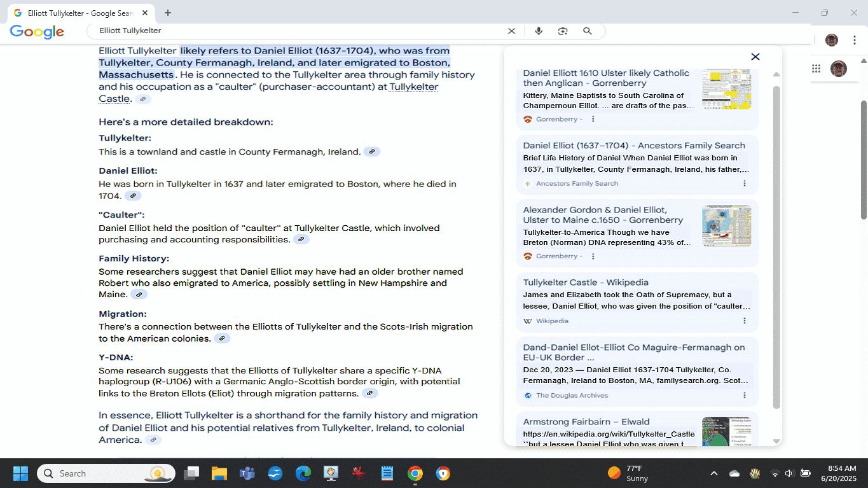Click Chrome profile avatar in toolbar
Image resolution: width=868 pixels, height=488 pixels.
click(832, 40)
